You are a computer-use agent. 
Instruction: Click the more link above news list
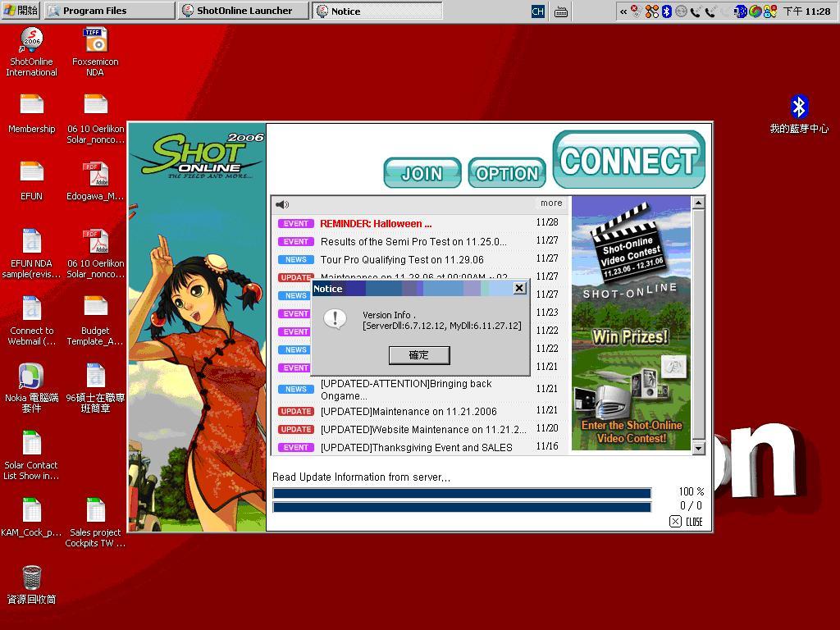pos(551,203)
